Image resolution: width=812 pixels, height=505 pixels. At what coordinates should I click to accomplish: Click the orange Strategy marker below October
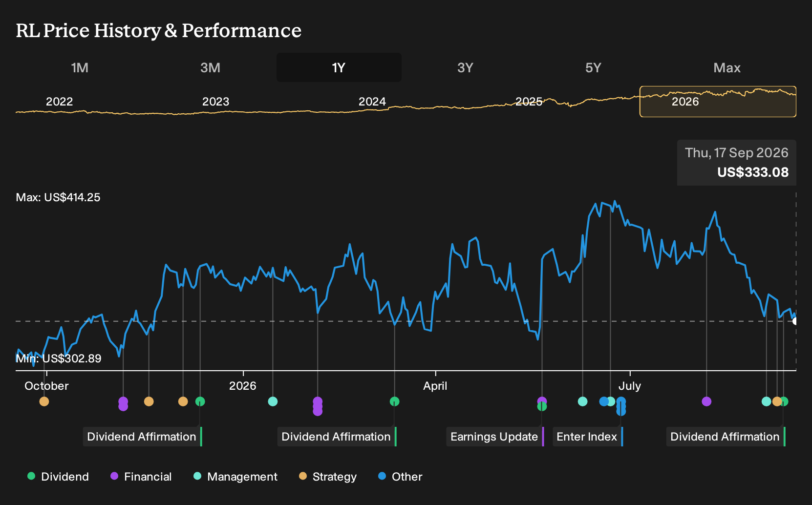[44, 401]
